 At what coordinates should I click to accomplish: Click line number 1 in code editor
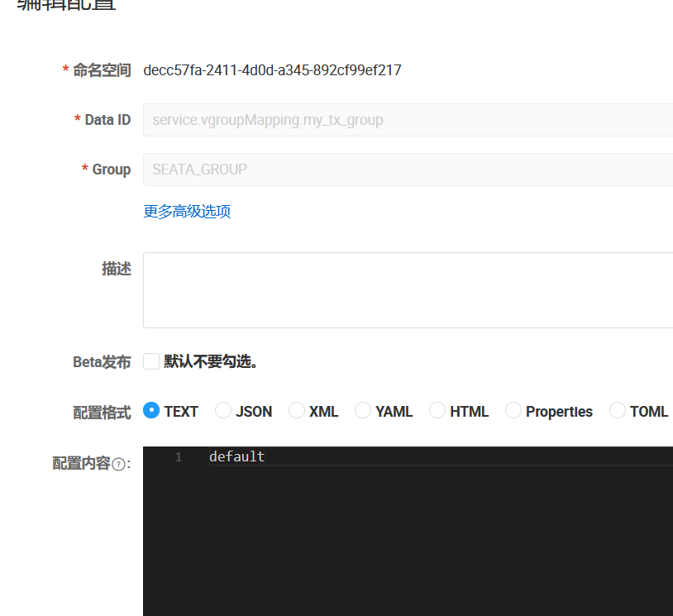tap(179, 456)
